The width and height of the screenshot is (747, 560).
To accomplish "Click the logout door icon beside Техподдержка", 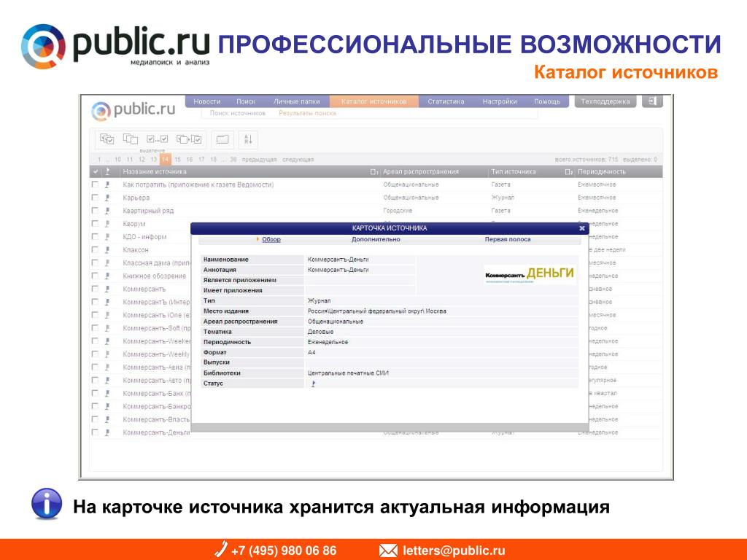I will coord(652,101).
